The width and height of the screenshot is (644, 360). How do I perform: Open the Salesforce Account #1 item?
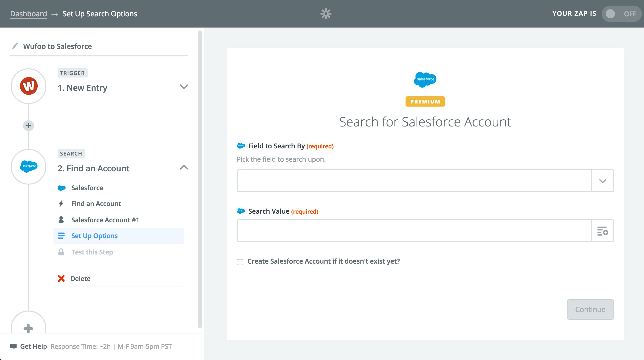105,220
